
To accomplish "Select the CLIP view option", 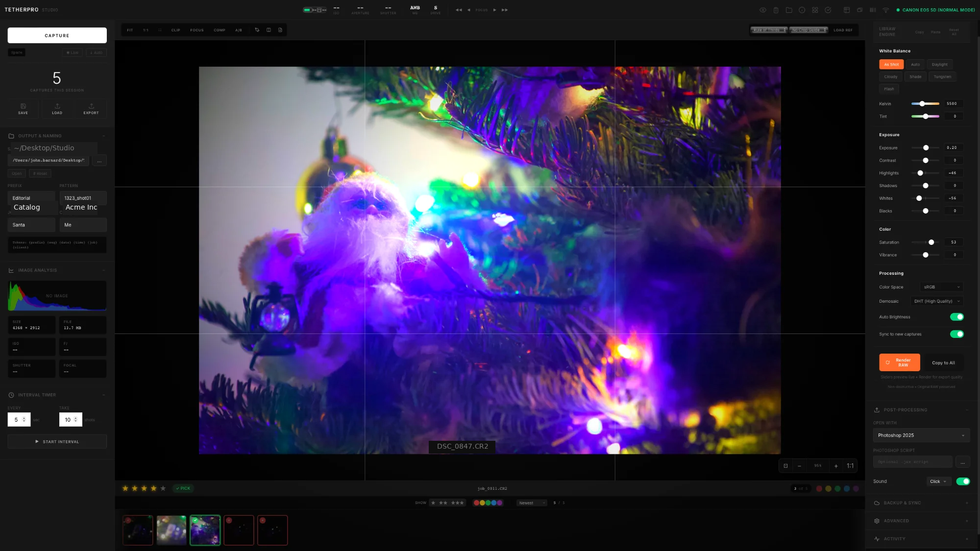I will click(x=175, y=30).
